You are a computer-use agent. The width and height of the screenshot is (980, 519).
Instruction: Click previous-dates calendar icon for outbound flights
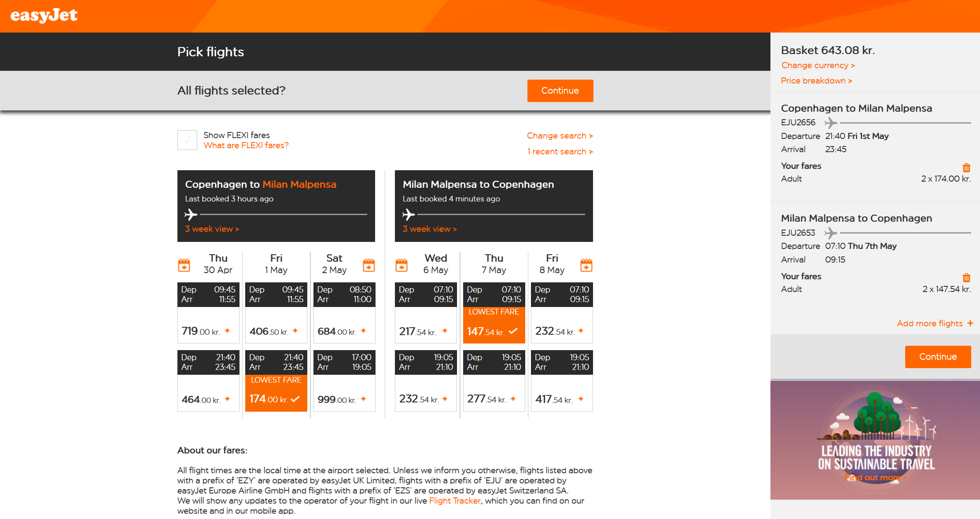pos(184,265)
